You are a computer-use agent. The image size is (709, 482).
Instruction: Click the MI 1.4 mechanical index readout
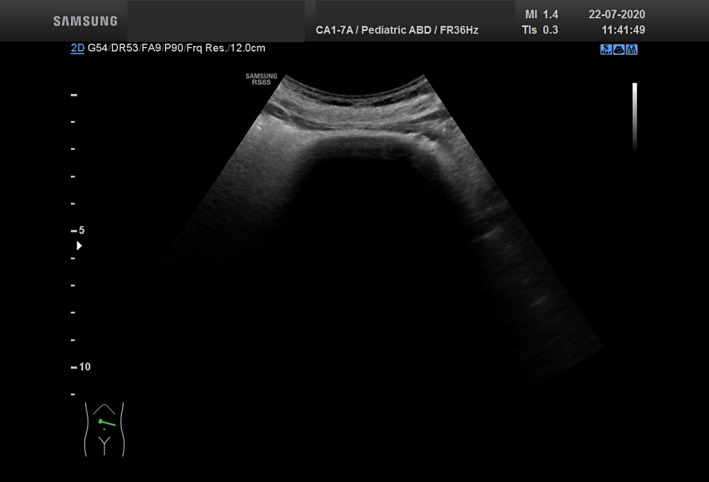point(541,14)
